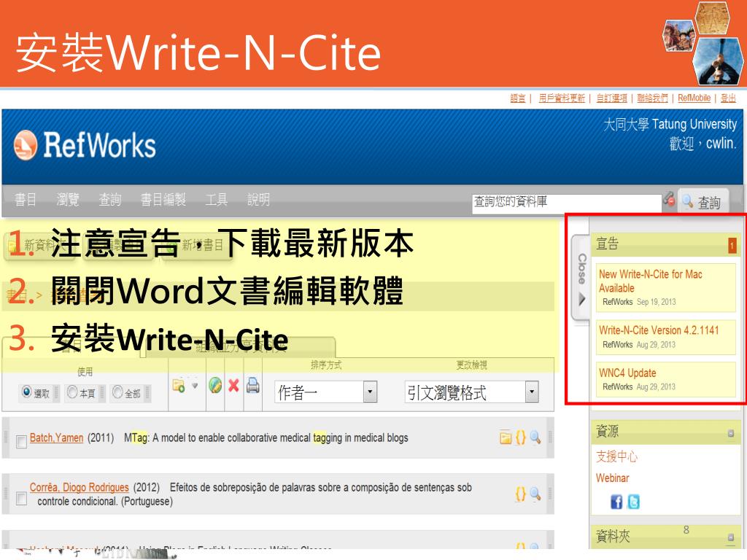Screen dimensions: 747x560
Task: Click the 資料夾 folders panel header
Action: click(665, 537)
